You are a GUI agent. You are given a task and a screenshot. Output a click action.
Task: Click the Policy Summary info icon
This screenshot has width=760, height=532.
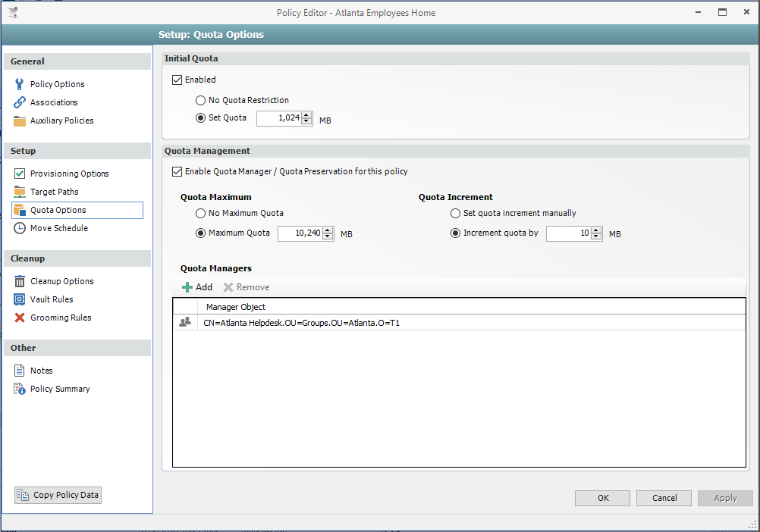(x=20, y=390)
